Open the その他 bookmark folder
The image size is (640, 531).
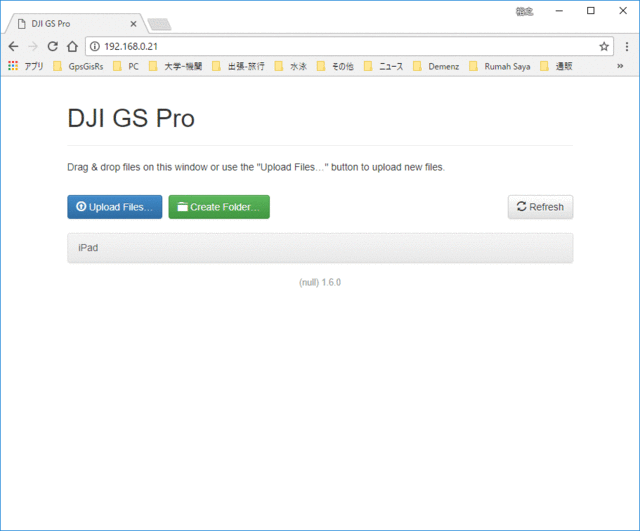[x=336, y=66]
